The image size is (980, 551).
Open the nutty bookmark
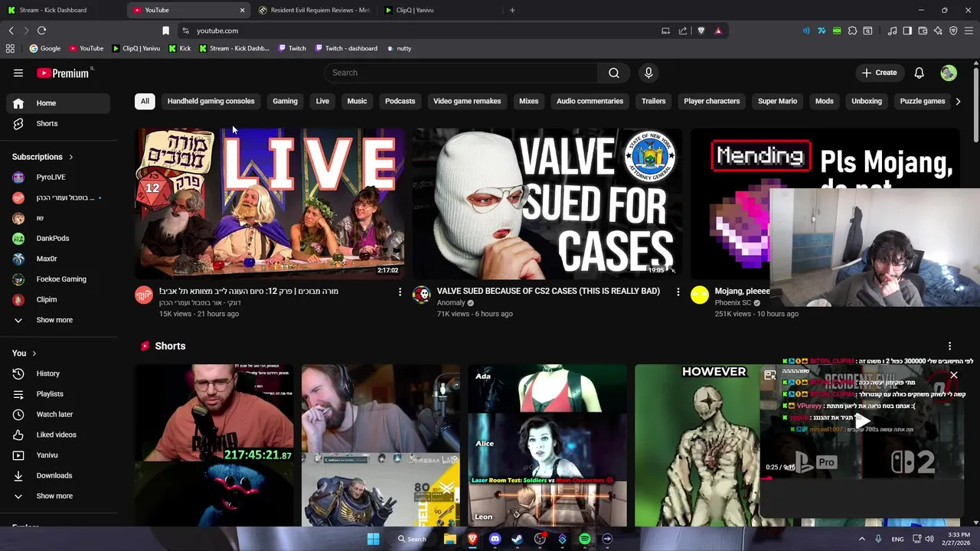coord(399,48)
